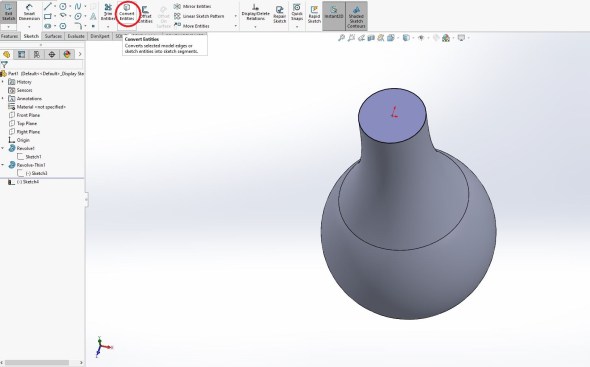Click the feature tree filter icon
The height and width of the screenshot is (367, 590).
[4, 65]
